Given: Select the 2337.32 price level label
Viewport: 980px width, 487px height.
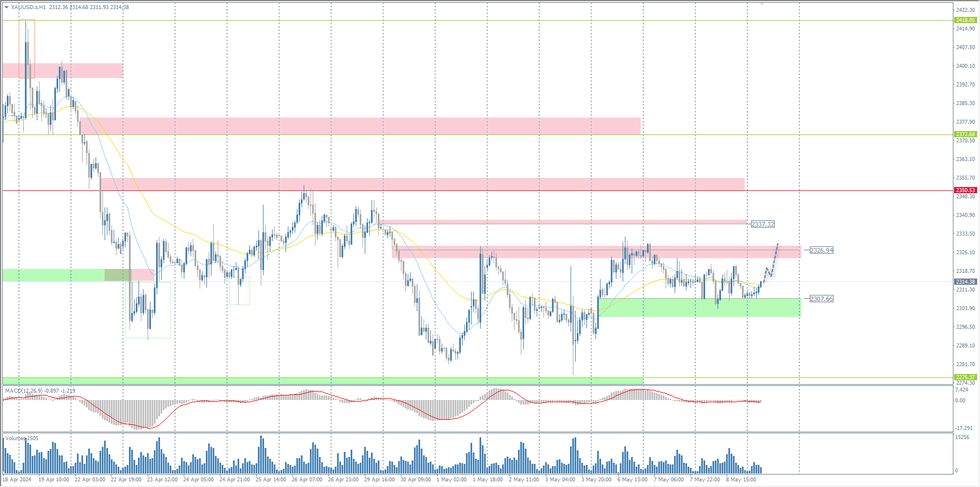Looking at the screenshot, I should coord(763,224).
